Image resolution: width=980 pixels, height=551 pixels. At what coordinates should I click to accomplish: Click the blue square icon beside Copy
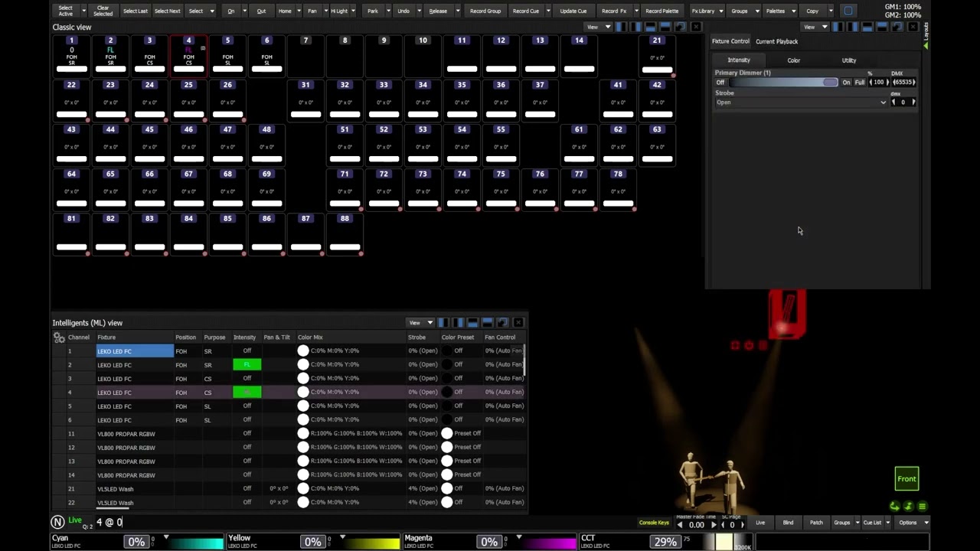click(x=848, y=11)
